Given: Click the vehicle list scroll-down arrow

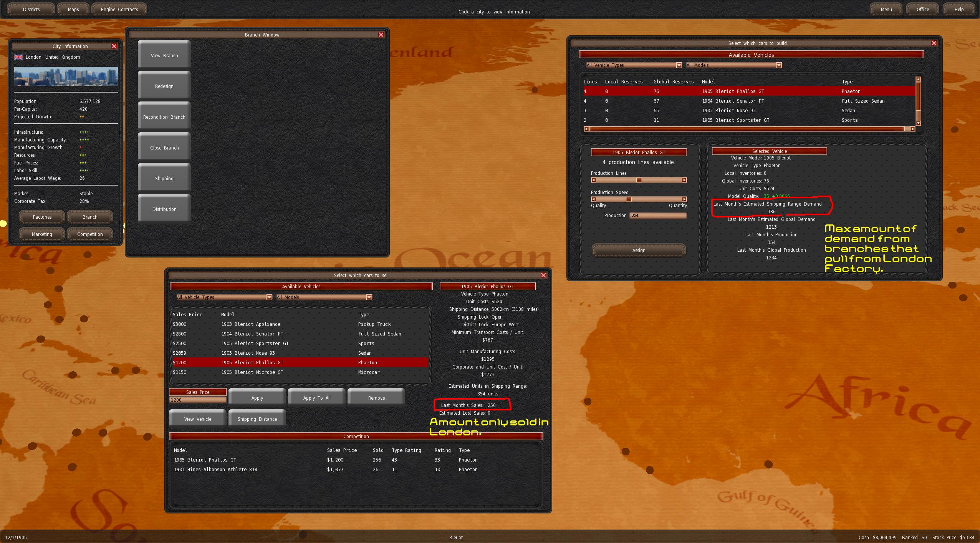Looking at the screenshot, I should 918,123.
